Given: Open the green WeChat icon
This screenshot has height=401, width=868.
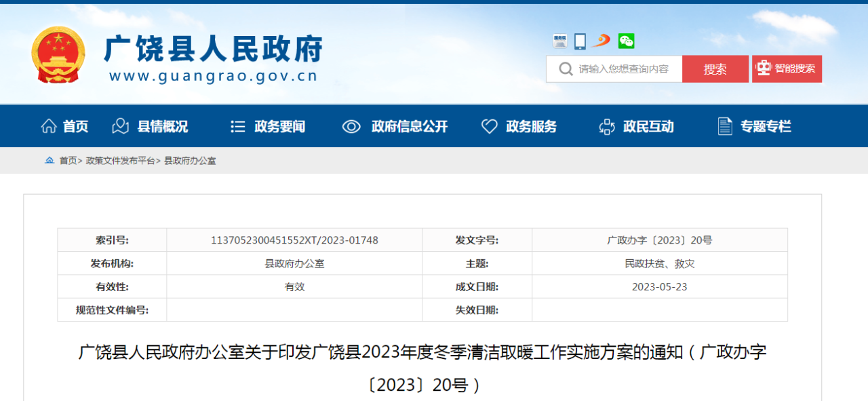Looking at the screenshot, I should click(x=626, y=41).
